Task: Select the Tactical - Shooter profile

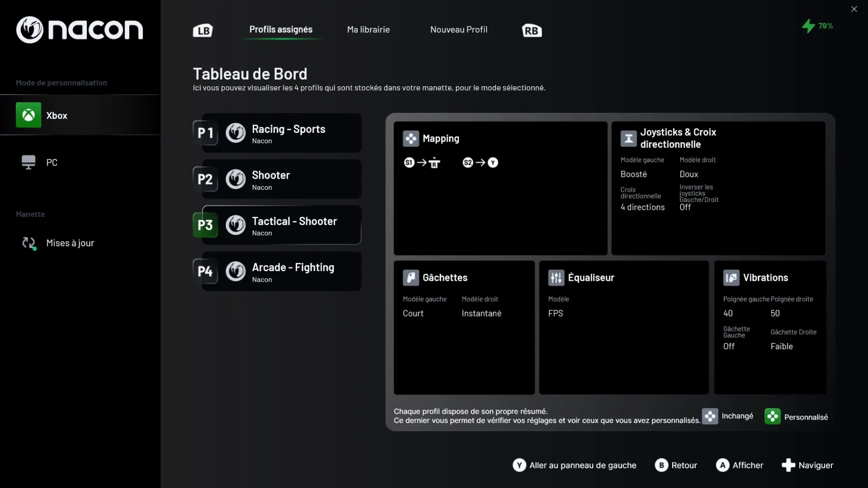Action: click(282, 225)
